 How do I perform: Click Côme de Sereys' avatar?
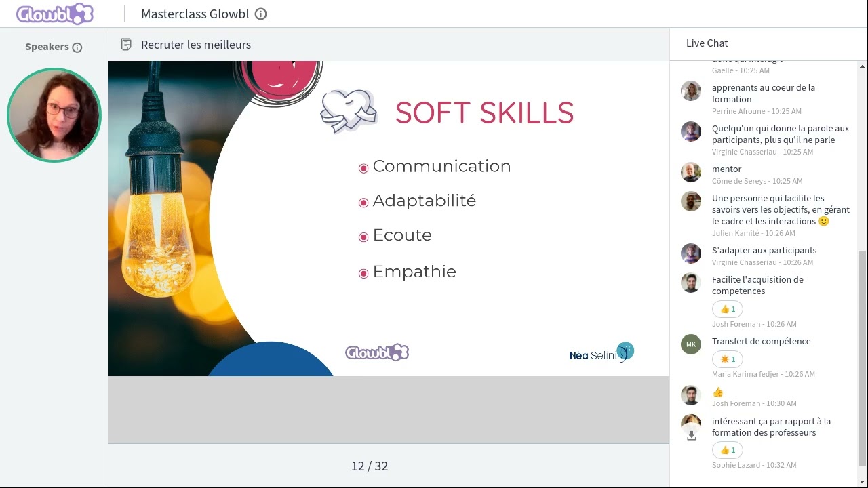[691, 172]
